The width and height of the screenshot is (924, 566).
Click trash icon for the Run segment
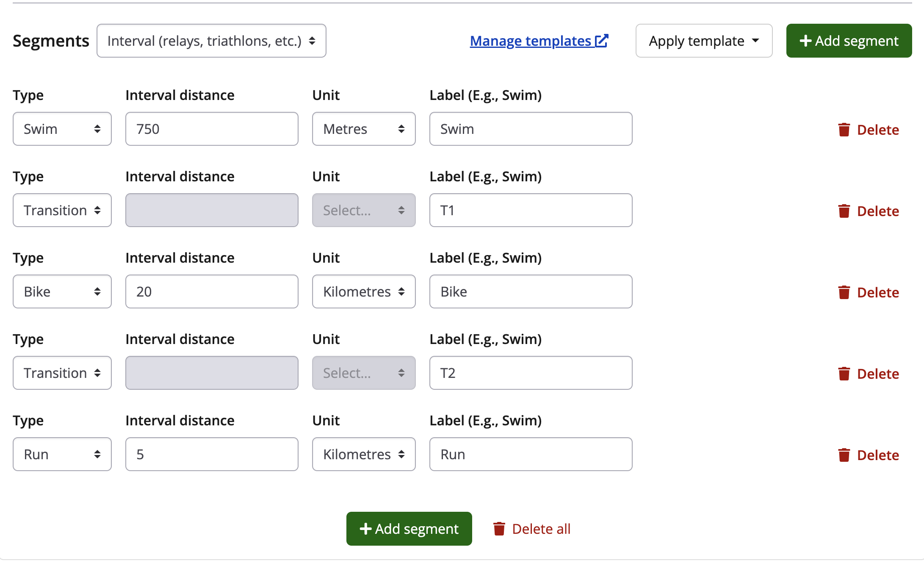tap(844, 455)
